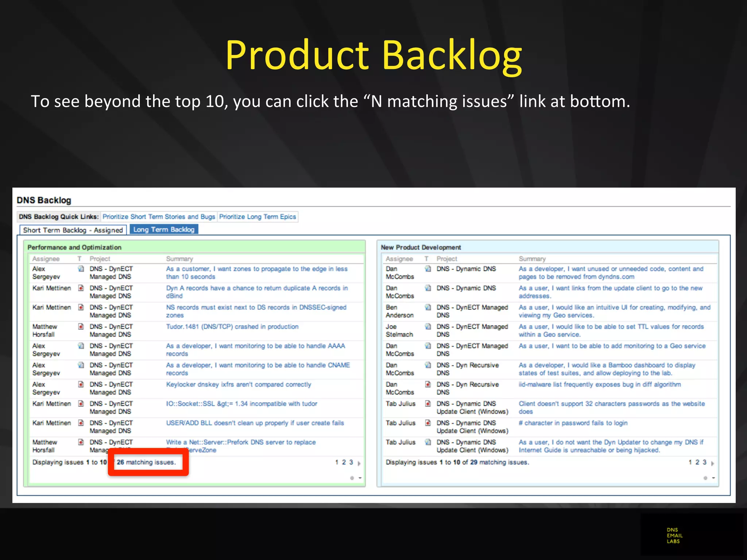Open issue 'zones to propagate to the edge'
Image resolution: width=747 pixels, height=560 pixels.
[x=257, y=273]
